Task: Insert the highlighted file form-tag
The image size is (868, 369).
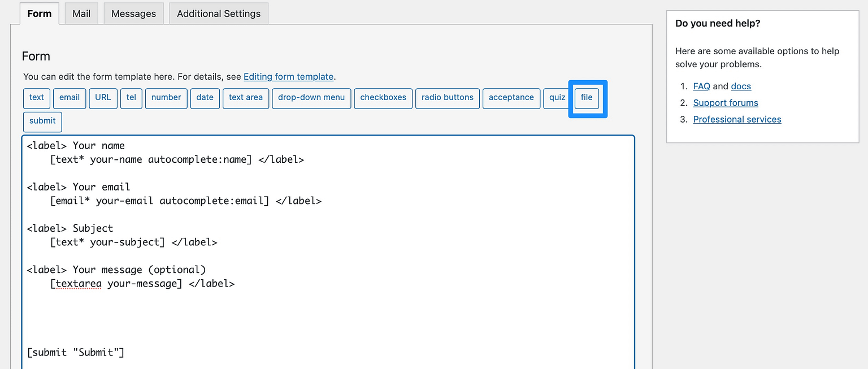Action: [586, 98]
